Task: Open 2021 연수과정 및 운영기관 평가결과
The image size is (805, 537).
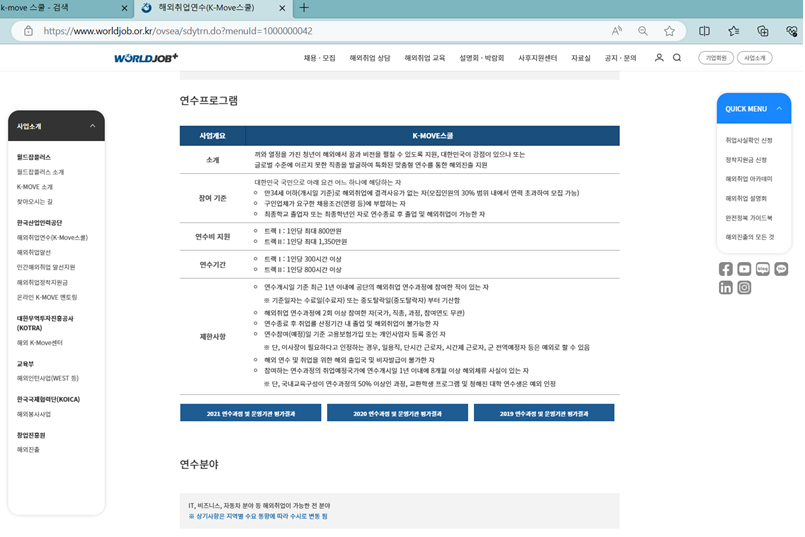Action: point(251,413)
